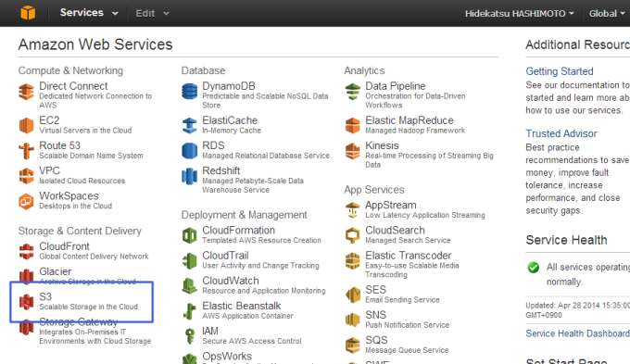Open the Getting Started link
This screenshot has height=364, width=630.
(560, 71)
